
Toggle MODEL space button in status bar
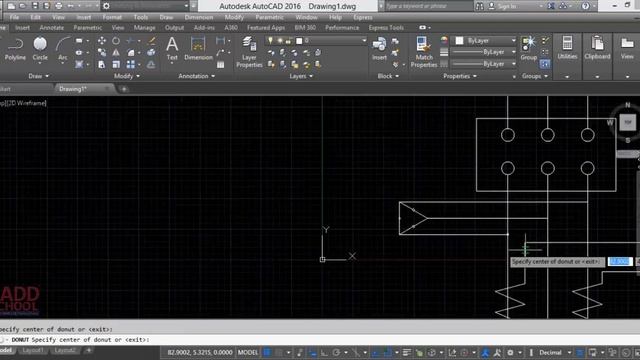pyautogui.click(x=248, y=352)
